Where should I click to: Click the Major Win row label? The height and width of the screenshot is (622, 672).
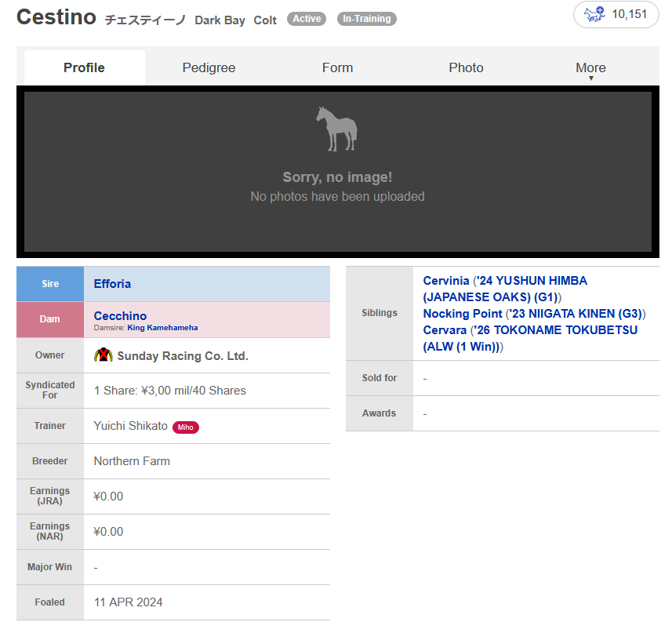tap(49, 566)
